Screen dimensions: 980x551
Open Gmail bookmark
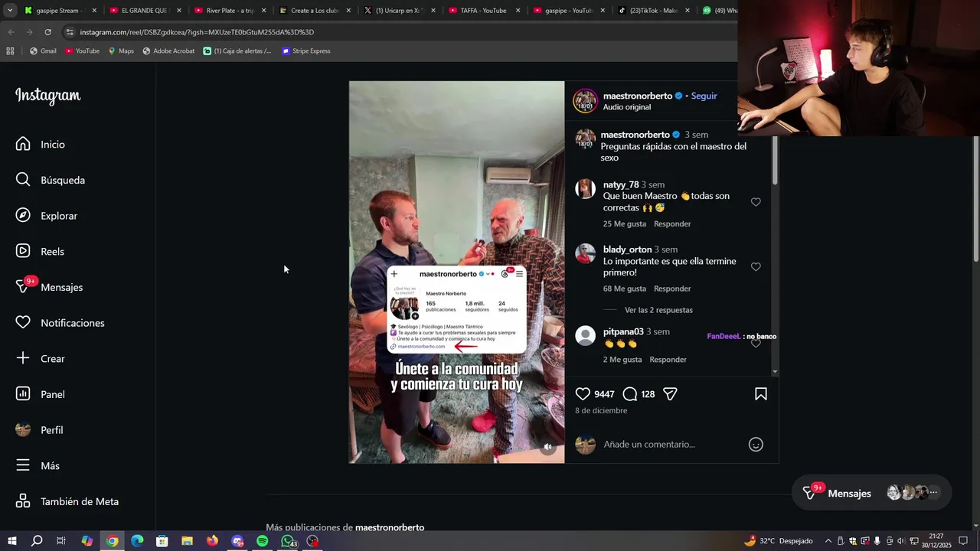(43, 51)
